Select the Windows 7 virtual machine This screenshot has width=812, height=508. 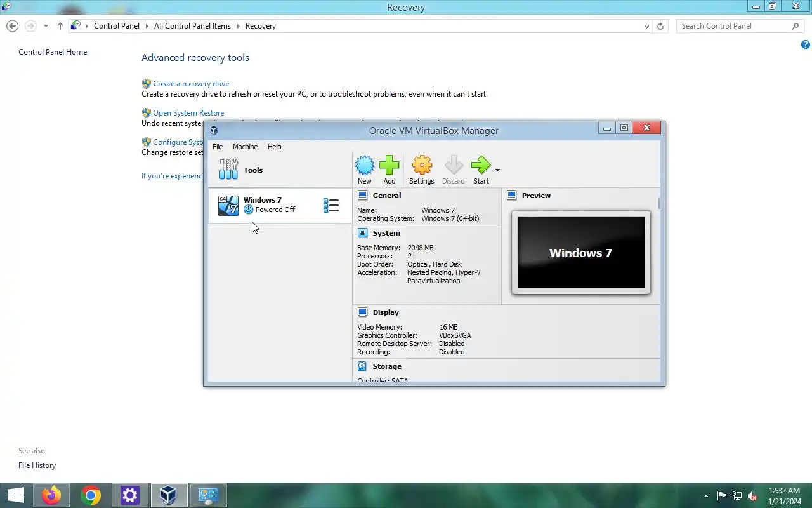click(x=279, y=205)
